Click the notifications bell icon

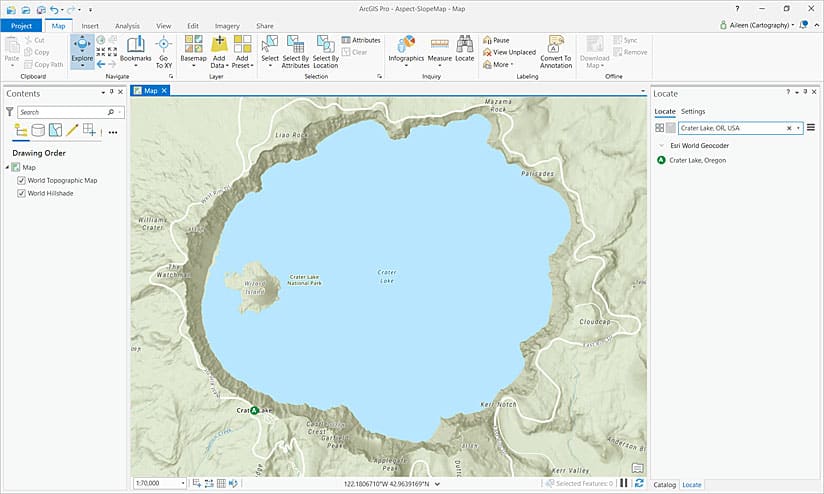click(x=803, y=25)
